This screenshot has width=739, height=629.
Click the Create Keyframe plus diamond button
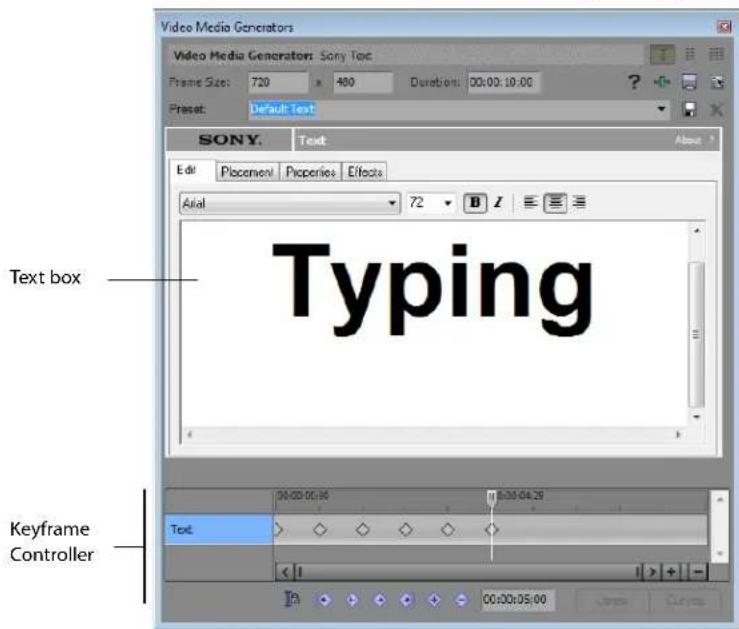(x=435, y=600)
